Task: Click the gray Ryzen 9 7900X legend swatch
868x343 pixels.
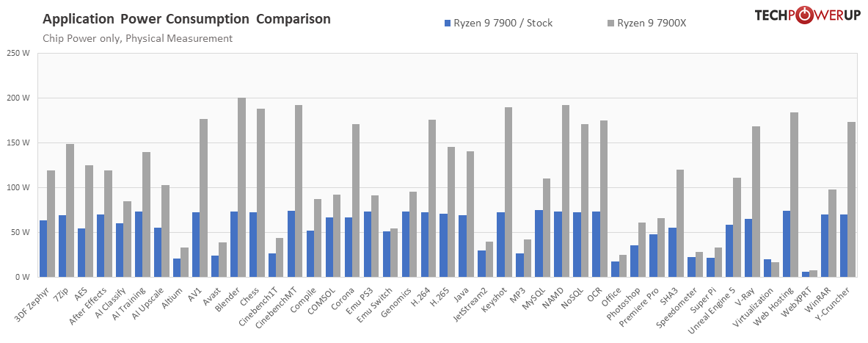Action: tap(610, 24)
